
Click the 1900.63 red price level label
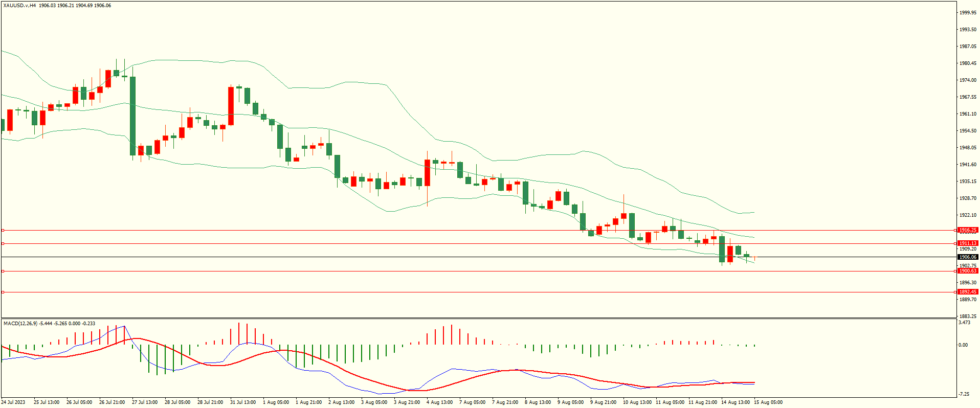click(x=967, y=271)
